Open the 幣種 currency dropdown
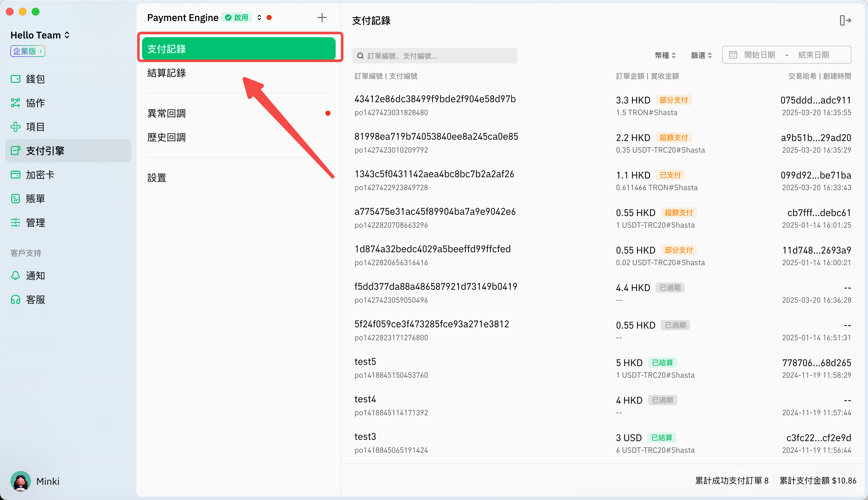868x500 pixels. (x=665, y=55)
